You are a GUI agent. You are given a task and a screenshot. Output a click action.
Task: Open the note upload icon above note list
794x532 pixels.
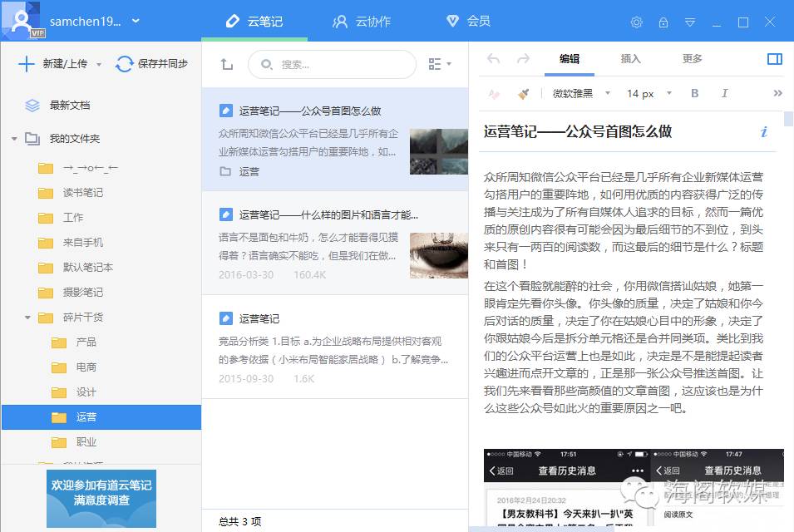[x=225, y=64]
